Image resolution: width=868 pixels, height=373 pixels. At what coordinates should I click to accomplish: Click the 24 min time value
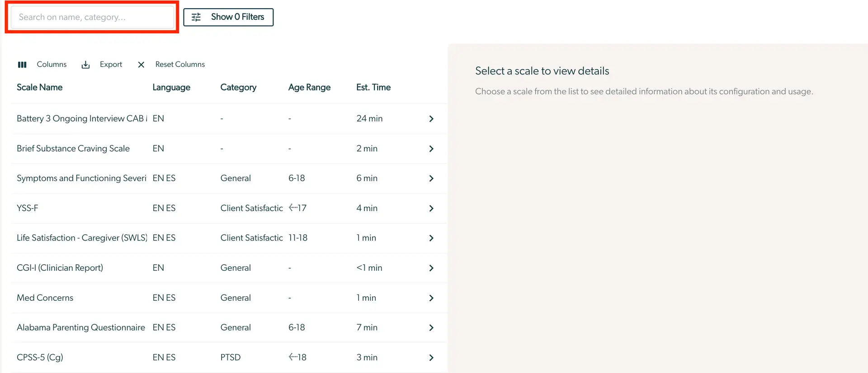[369, 118]
